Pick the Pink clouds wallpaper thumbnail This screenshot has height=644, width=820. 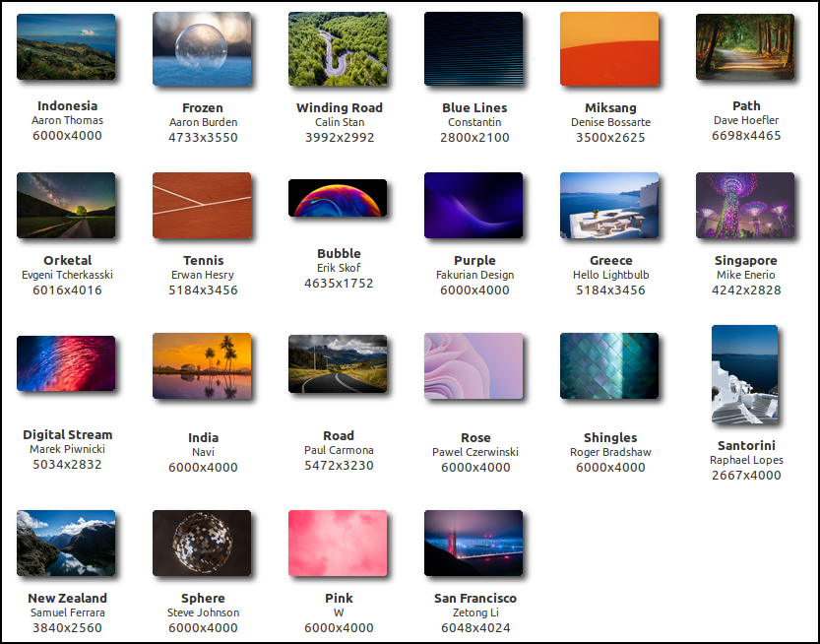pos(338,543)
